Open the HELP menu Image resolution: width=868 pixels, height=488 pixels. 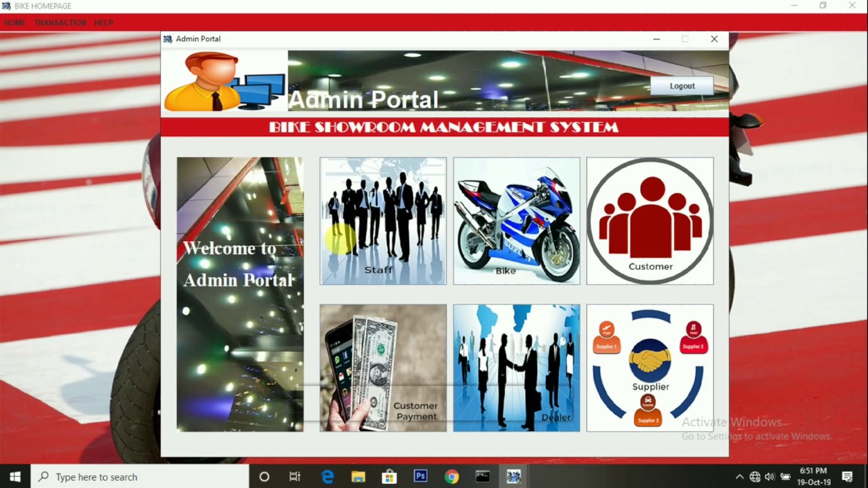coord(104,22)
